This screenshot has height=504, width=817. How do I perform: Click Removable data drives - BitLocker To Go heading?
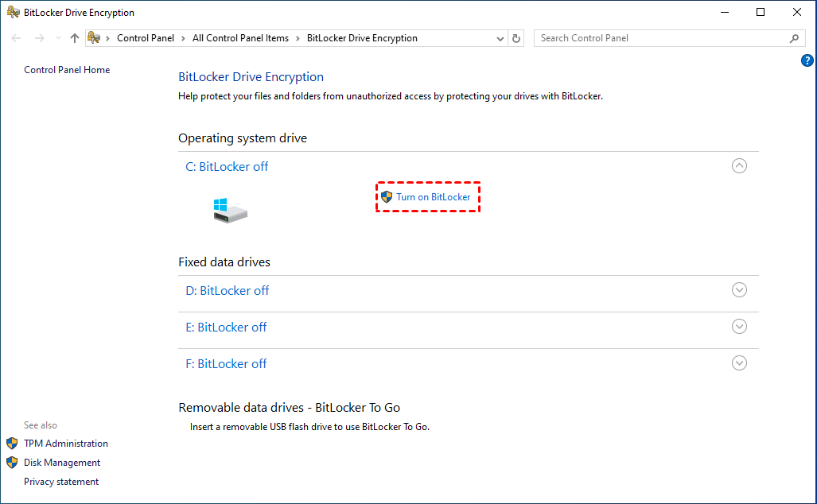tap(290, 407)
